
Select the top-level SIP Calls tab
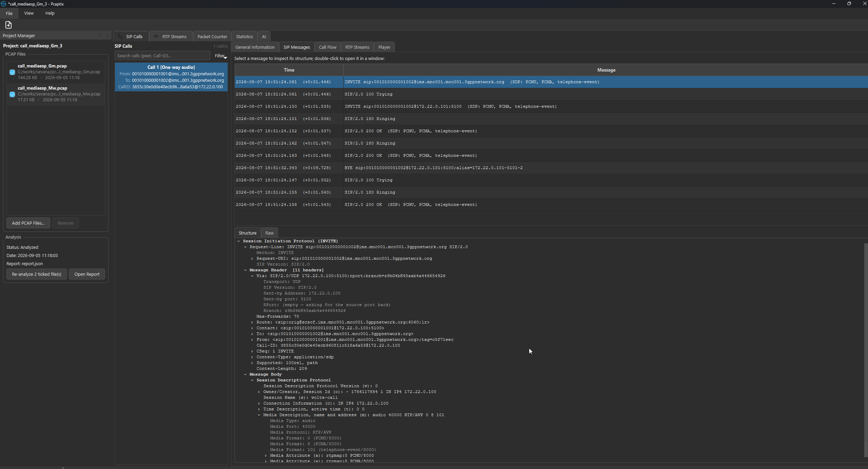131,36
